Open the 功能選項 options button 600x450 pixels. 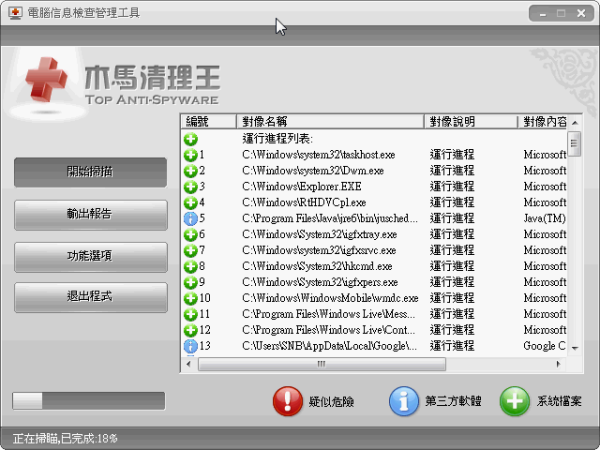[90, 257]
